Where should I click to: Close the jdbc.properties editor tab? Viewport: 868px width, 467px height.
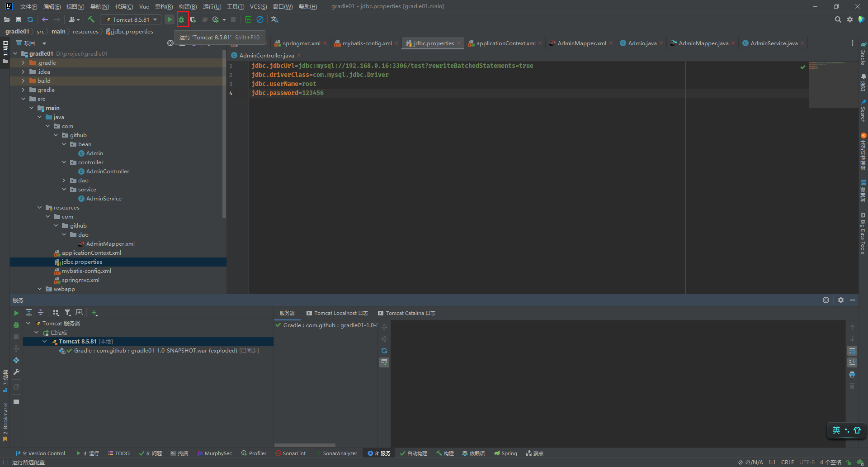pyautogui.click(x=459, y=43)
